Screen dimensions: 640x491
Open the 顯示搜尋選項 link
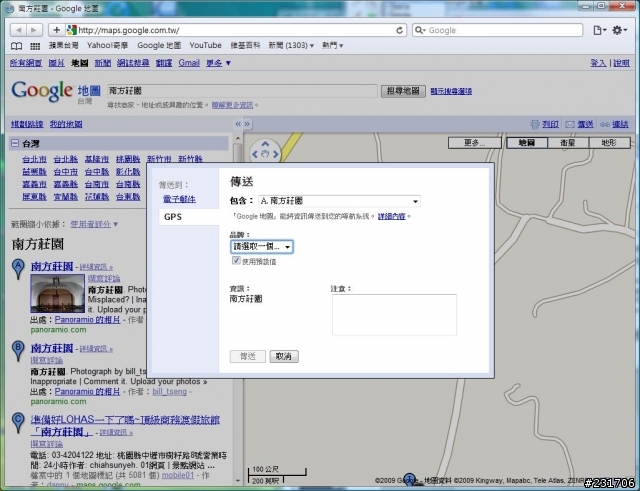click(x=451, y=91)
